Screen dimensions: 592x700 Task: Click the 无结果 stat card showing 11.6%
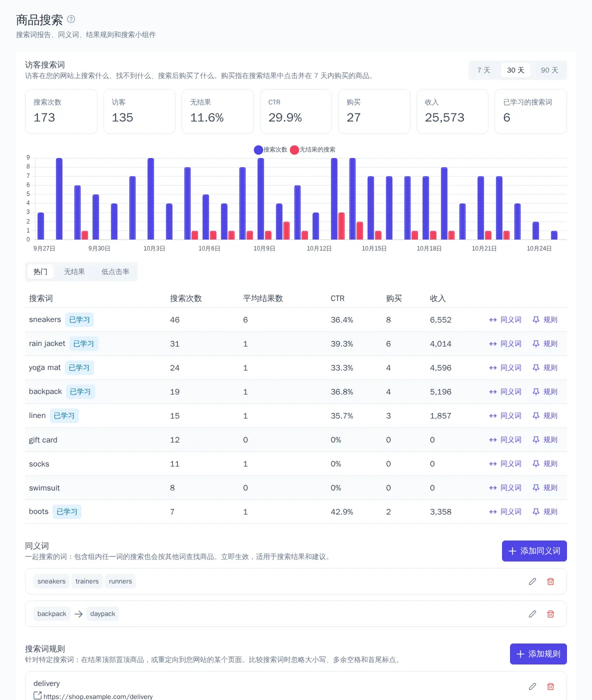click(x=217, y=111)
